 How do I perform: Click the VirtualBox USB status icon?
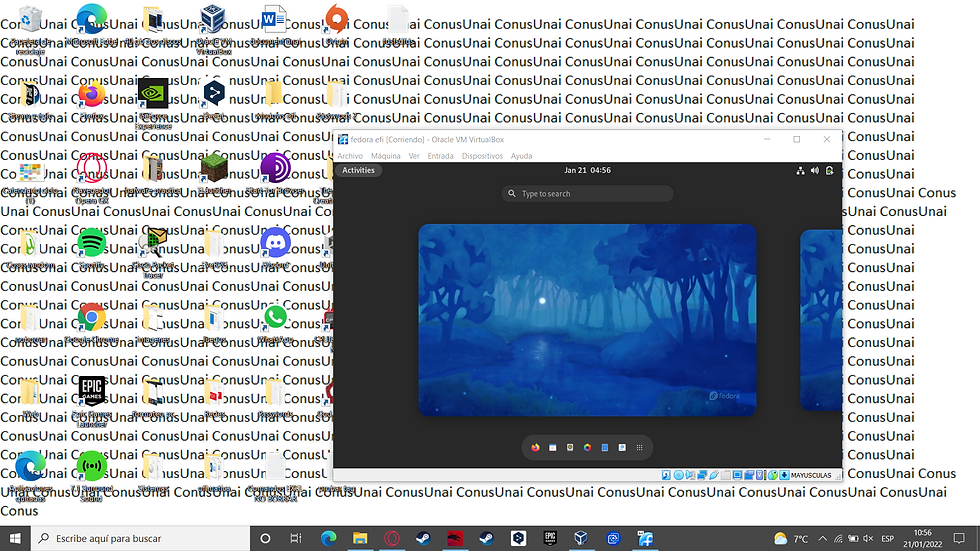[714, 475]
